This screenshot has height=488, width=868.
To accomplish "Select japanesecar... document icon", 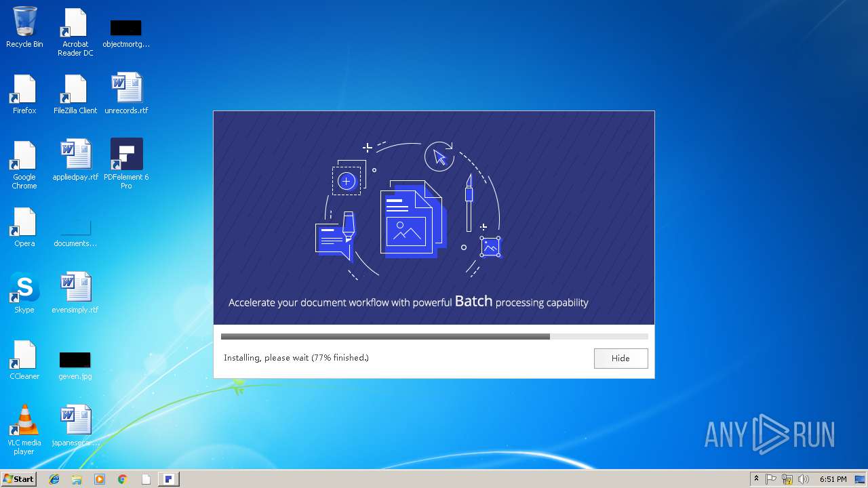I will coord(75,426).
